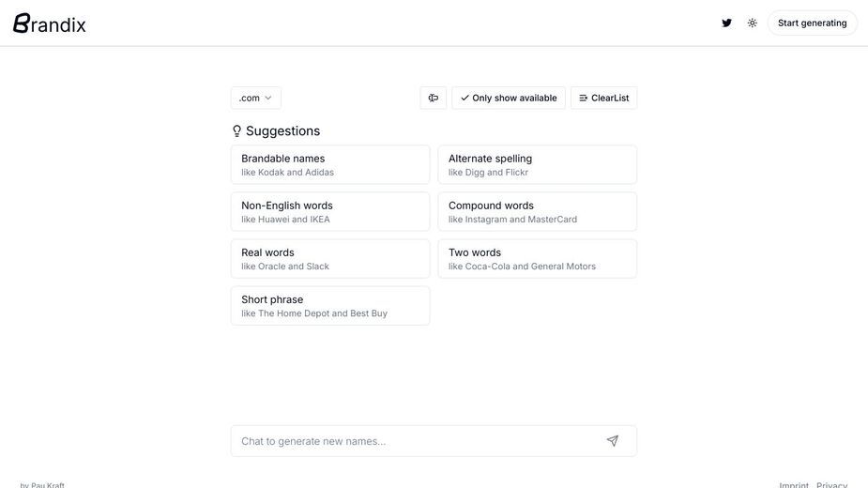Pick the Two words suggestion
Viewport: 868px width, 488px height.
pyautogui.click(x=538, y=259)
